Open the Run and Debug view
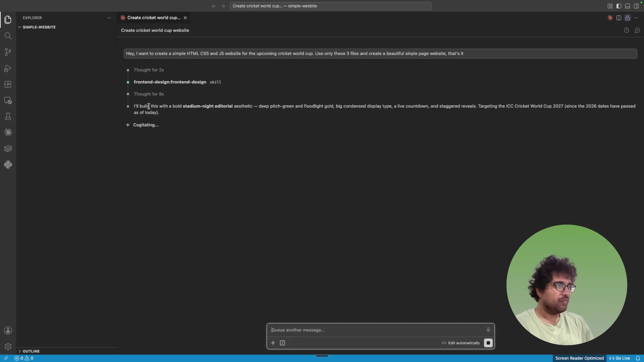Image resolution: width=644 pixels, height=362 pixels. pyautogui.click(x=8, y=68)
